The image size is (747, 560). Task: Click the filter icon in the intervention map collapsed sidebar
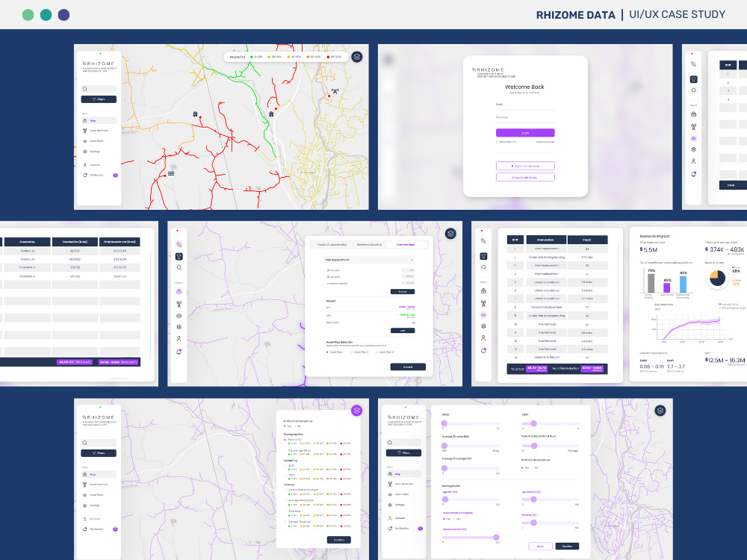tap(179, 257)
